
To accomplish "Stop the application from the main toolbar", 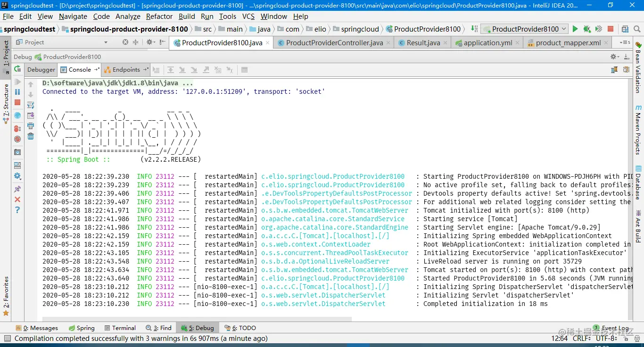I will coord(611,29).
